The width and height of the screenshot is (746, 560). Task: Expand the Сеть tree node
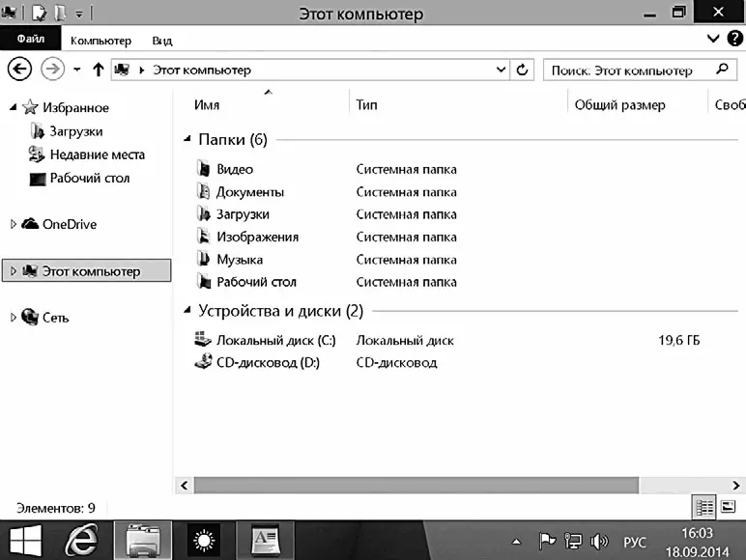(13, 318)
